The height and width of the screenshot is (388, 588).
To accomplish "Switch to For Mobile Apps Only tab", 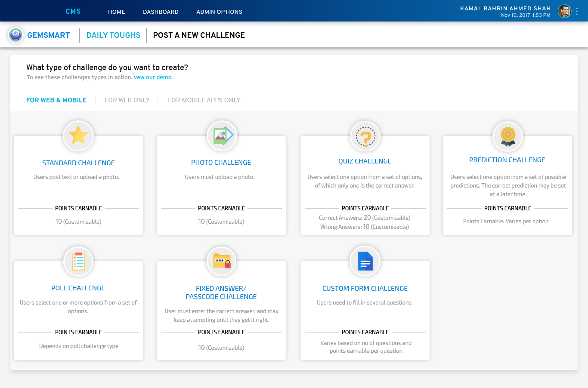I will point(204,100).
